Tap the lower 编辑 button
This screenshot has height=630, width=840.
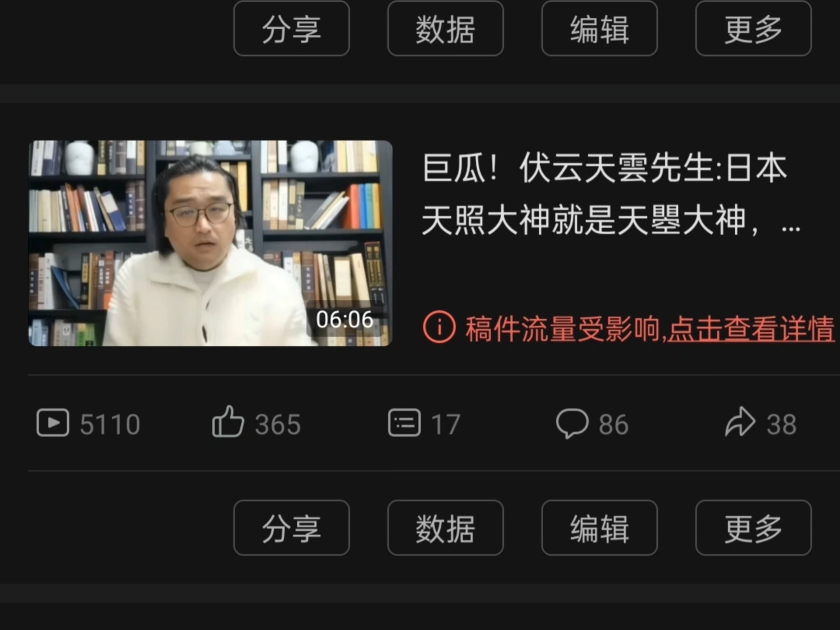click(599, 528)
